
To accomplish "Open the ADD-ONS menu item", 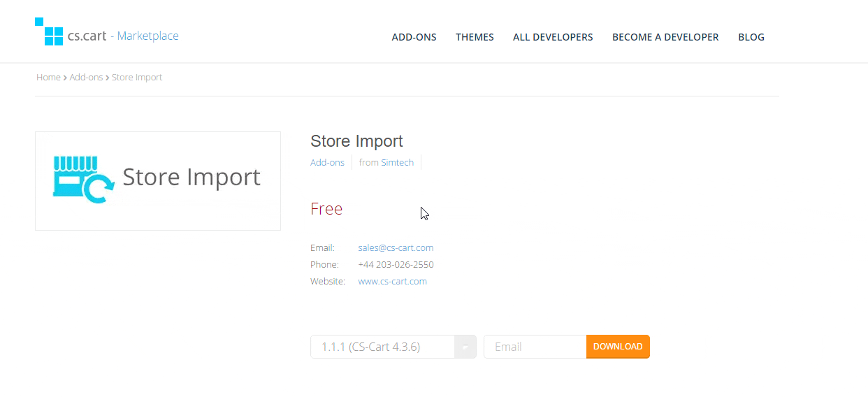I will 414,37.
